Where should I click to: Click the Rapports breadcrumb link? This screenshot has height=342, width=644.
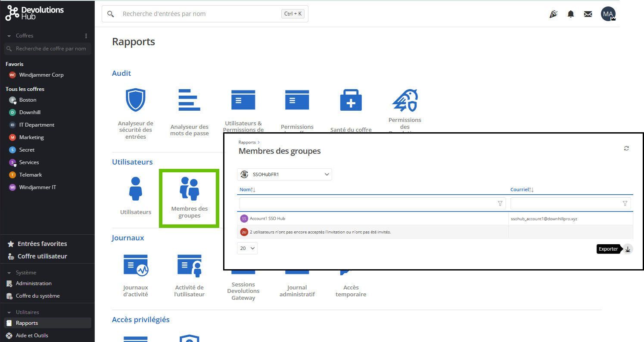(247, 142)
